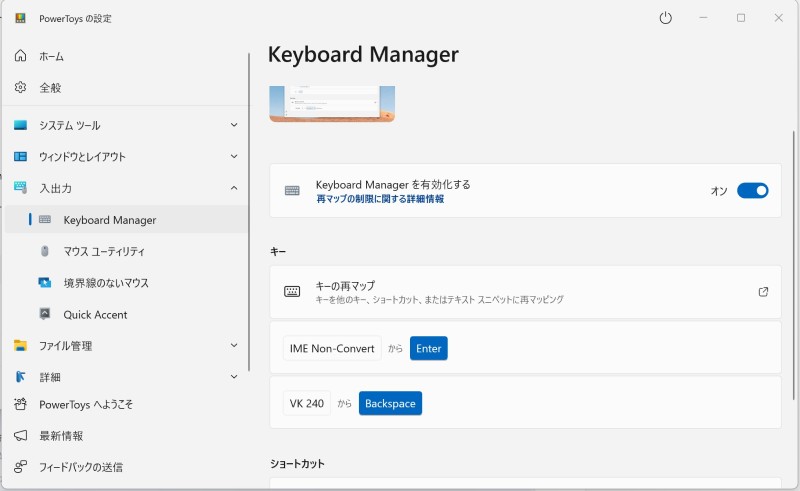Image resolution: width=800 pixels, height=491 pixels.
Task: Click the 境界線のないマウス icon
Action: pyautogui.click(x=45, y=282)
